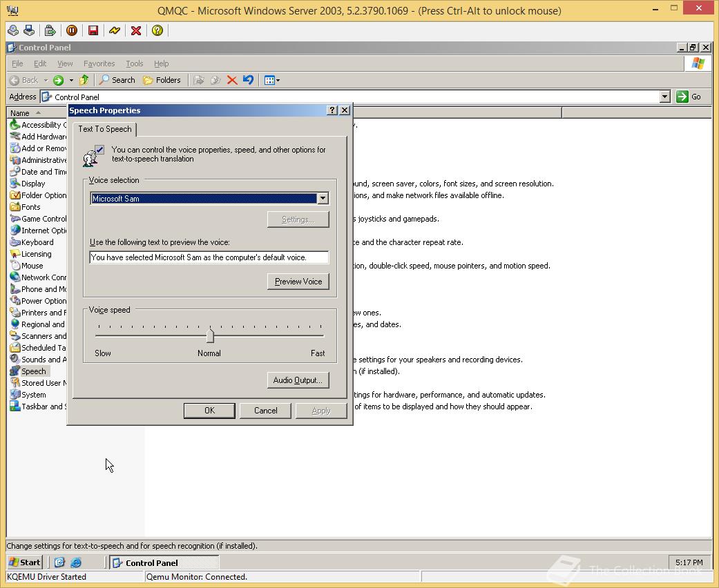Click Cancel in Speech Properties dialog

[265, 411]
